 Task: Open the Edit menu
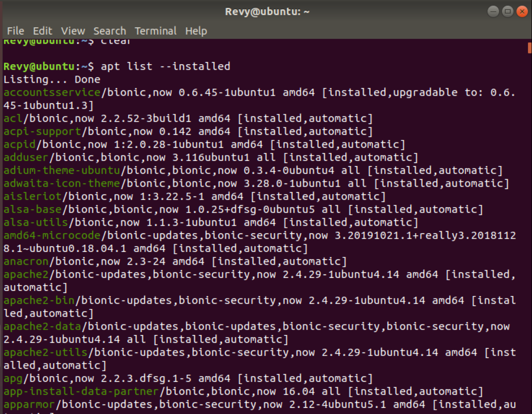click(x=43, y=31)
